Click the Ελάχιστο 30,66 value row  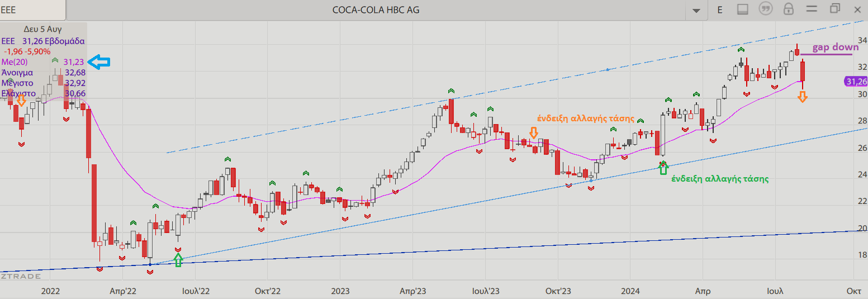(x=43, y=93)
